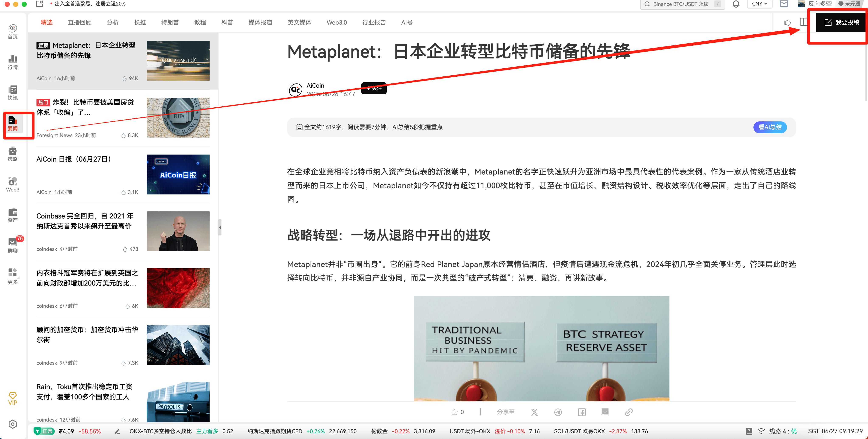Open the Coinbase 完全回归 article
The image size is (868, 439).
pos(123,231)
